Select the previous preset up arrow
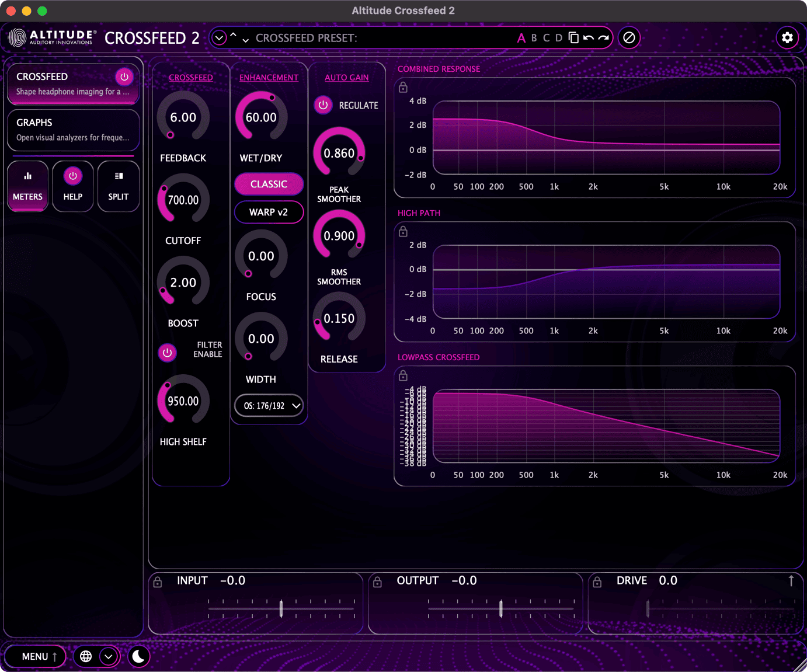807x672 pixels. coord(233,36)
